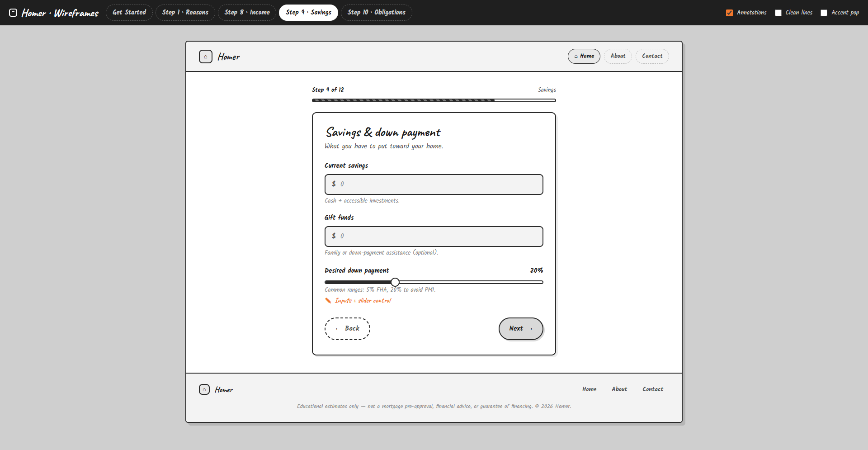Click the house logo icon in page header

pos(206,57)
